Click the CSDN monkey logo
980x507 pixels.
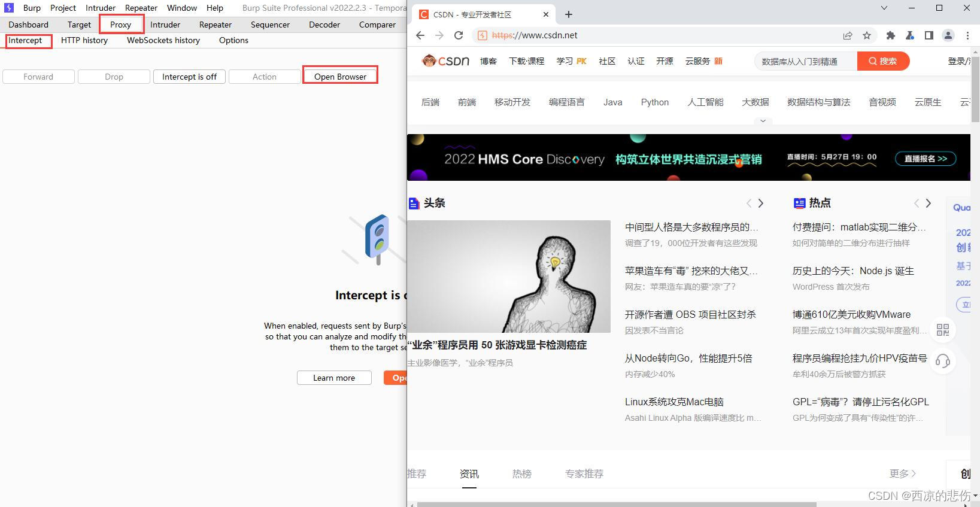pyautogui.click(x=446, y=60)
